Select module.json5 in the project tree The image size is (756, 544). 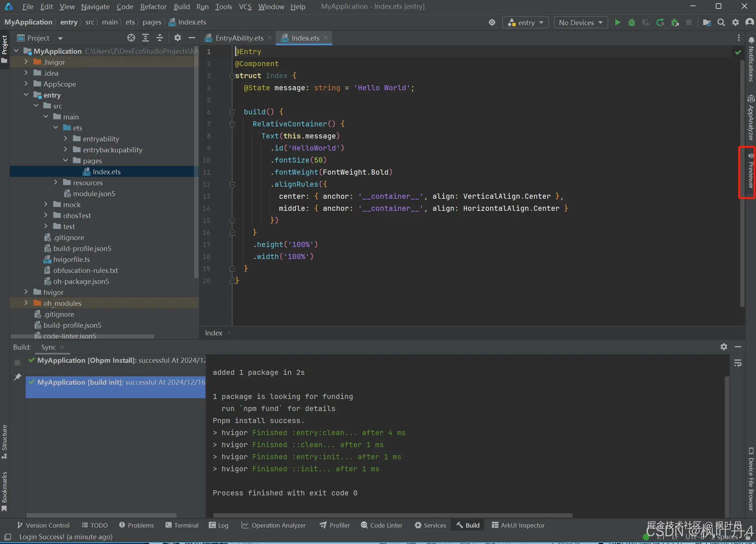pyautogui.click(x=94, y=194)
